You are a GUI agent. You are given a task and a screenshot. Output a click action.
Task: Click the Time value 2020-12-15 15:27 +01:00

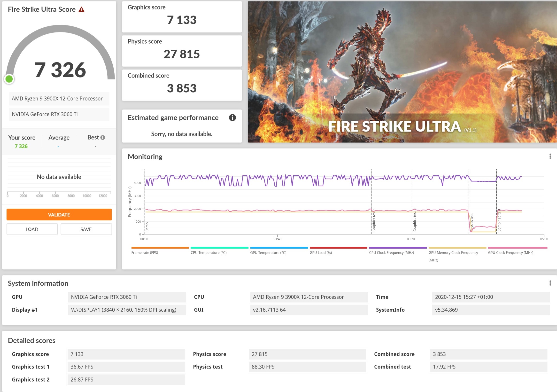(x=491, y=297)
